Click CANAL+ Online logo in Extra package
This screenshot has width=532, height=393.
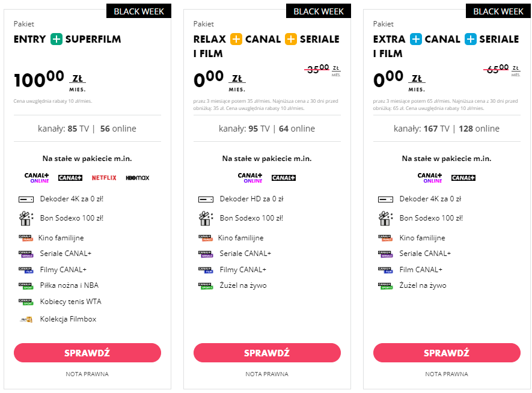coord(430,178)
